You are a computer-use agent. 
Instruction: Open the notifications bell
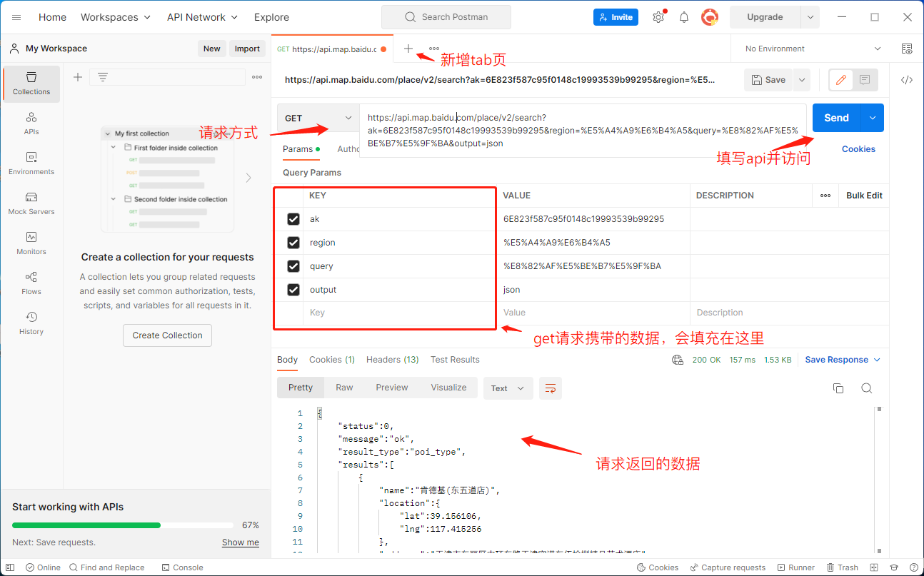point(684,17)
